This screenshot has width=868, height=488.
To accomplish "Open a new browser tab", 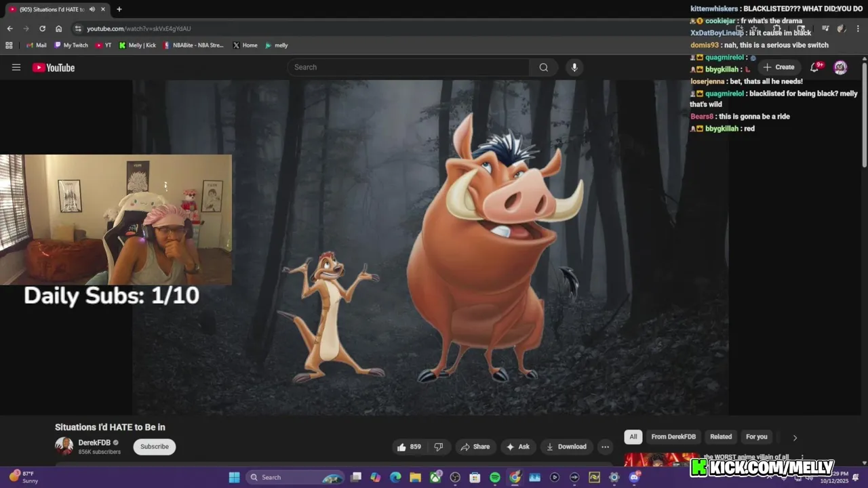I will [119, 9].
